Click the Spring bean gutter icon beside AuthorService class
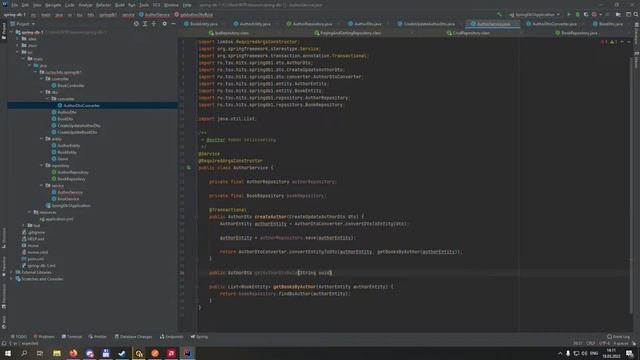 (189, 168)
